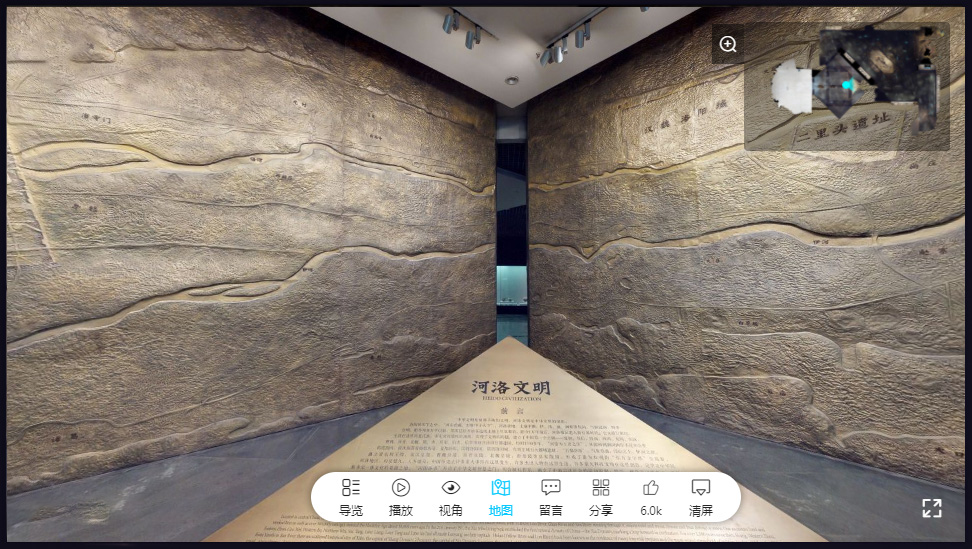The image size is (972, 549).
Task: Click the floor plan minimap thumbnail
Action: pyautogui.click(x=846, y=86)
